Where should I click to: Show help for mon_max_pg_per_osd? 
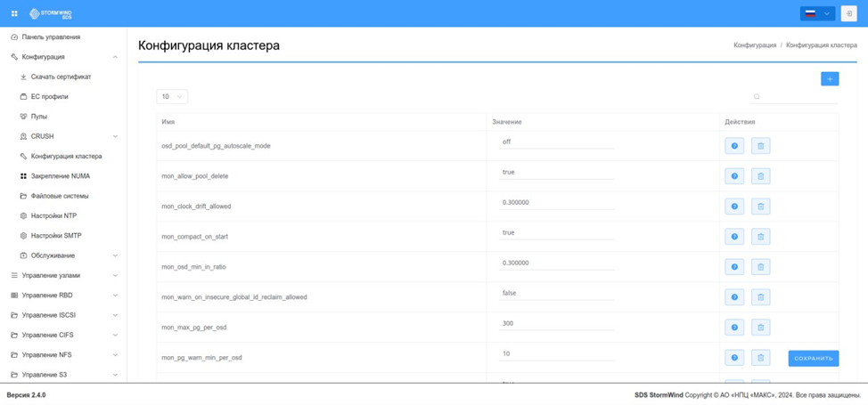[734, 327]
